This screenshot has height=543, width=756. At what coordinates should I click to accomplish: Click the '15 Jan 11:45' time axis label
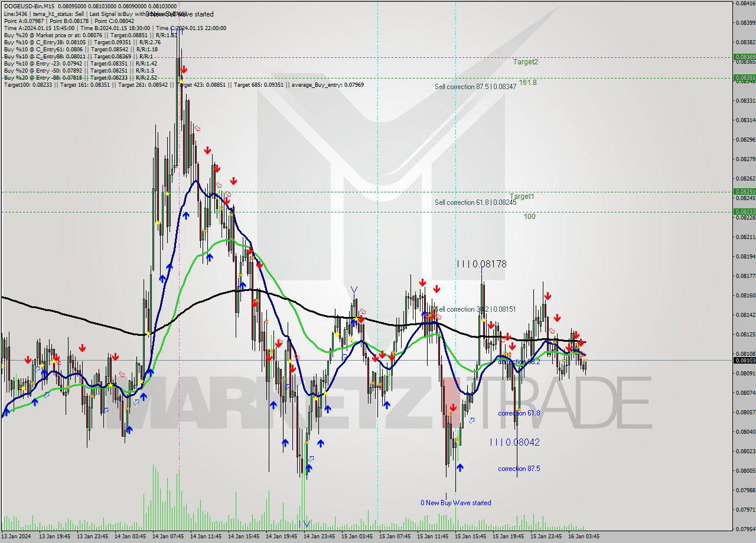(433, 537)
